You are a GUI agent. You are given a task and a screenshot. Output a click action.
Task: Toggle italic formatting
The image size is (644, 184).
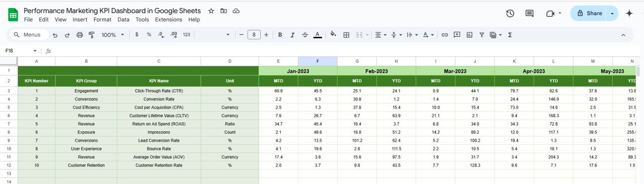(x=292, y=35)
